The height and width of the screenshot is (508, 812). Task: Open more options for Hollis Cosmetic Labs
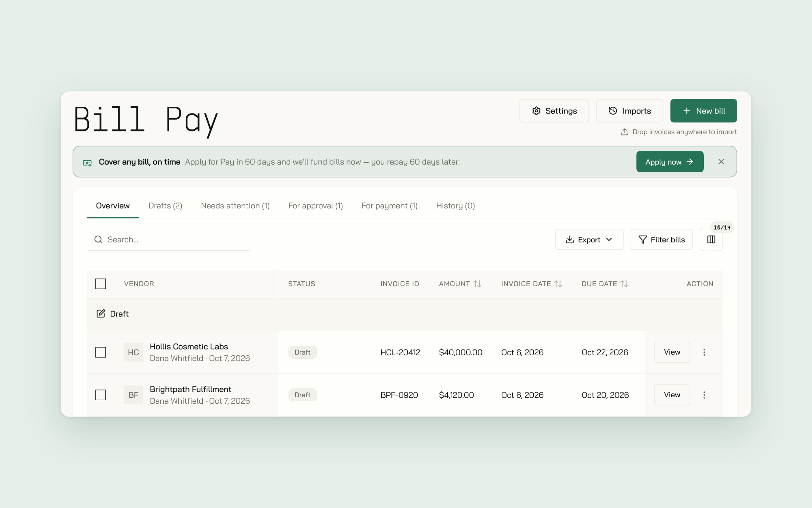pyautogui.click(x=704, y=352)
